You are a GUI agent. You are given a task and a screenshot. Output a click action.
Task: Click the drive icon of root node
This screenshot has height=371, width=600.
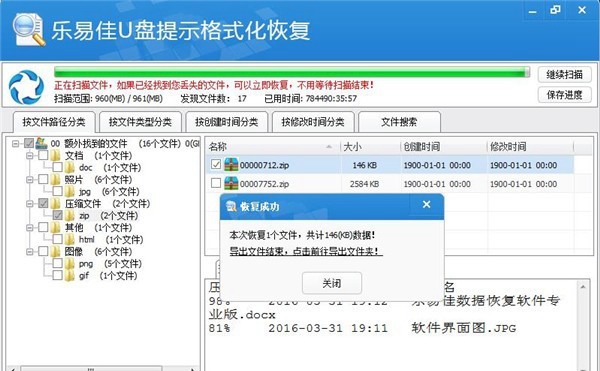coord(41,143)
